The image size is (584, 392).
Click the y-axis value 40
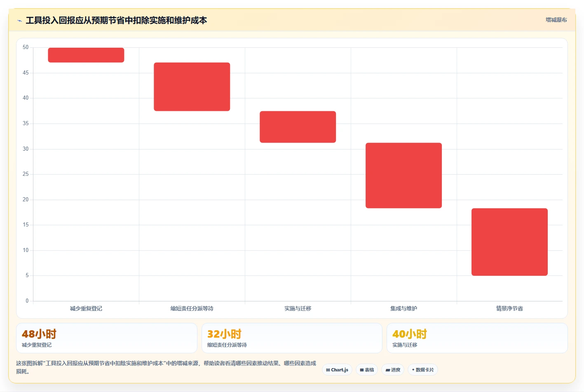pos(26,98)
